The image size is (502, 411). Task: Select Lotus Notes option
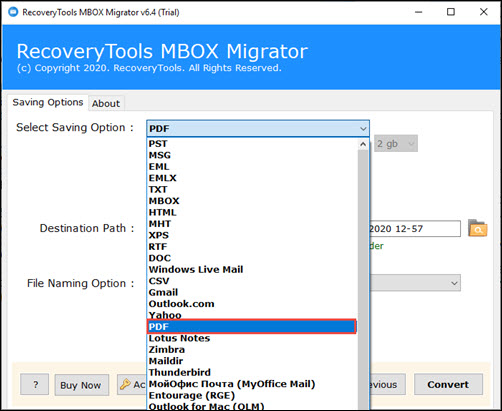pos(252,338)
